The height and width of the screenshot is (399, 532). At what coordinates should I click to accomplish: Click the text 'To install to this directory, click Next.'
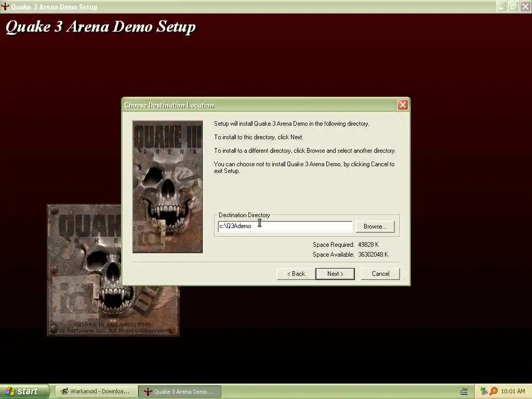(x=259, y=137)
